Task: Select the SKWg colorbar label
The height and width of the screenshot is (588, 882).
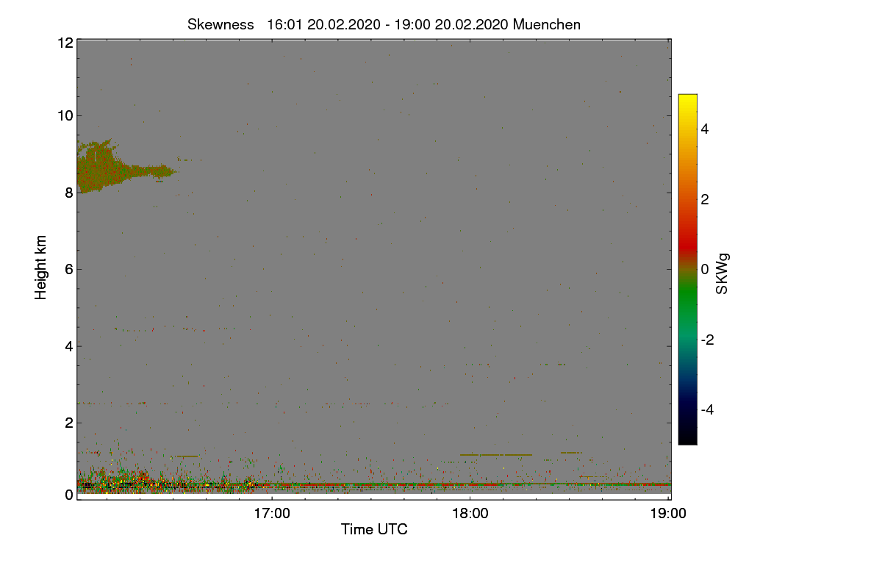Action: click(x=723, y=275)
